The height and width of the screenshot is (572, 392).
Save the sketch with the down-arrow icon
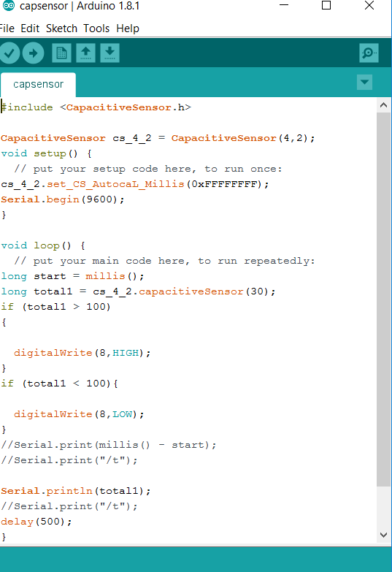109,53
